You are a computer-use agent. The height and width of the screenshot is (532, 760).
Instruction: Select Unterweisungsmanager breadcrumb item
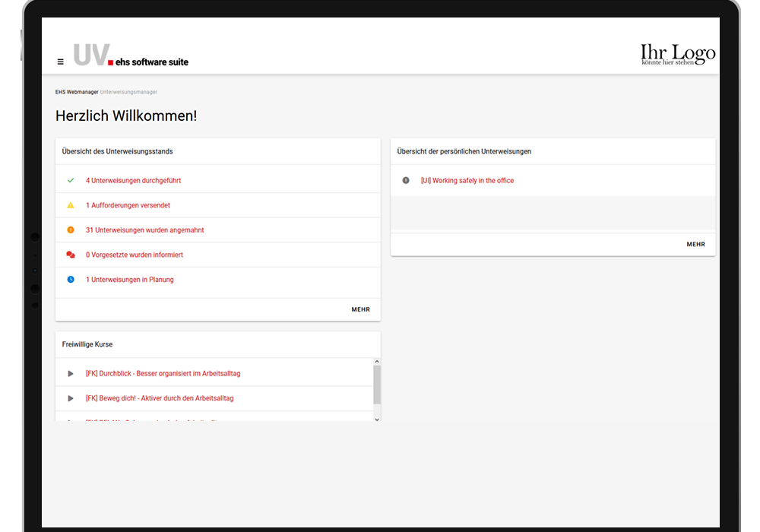128,92
